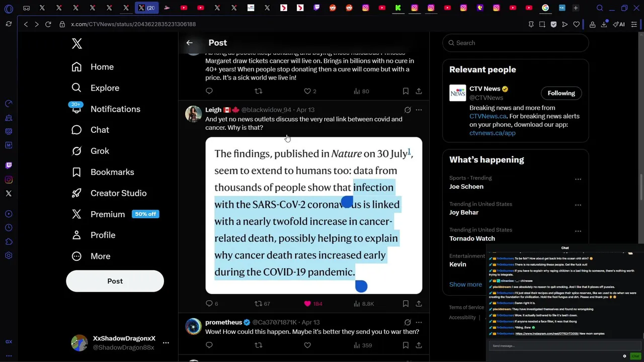Open Home in X sidebar
This screenshot has width=644, height=362.
(93, 67)
